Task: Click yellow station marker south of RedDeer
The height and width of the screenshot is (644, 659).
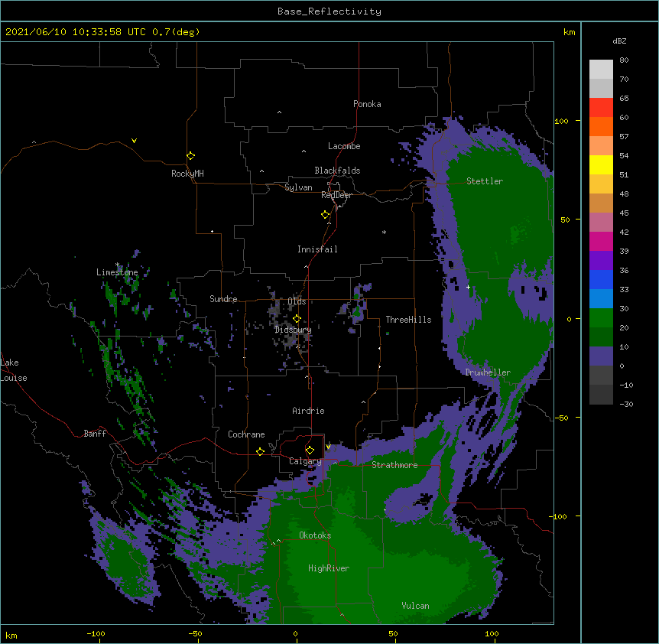Action: 326,215
